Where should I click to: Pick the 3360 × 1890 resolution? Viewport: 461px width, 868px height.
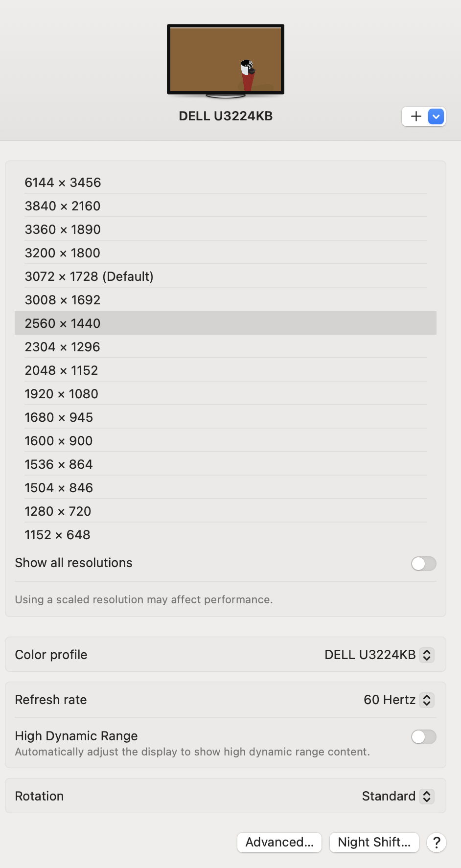[226, 229]
